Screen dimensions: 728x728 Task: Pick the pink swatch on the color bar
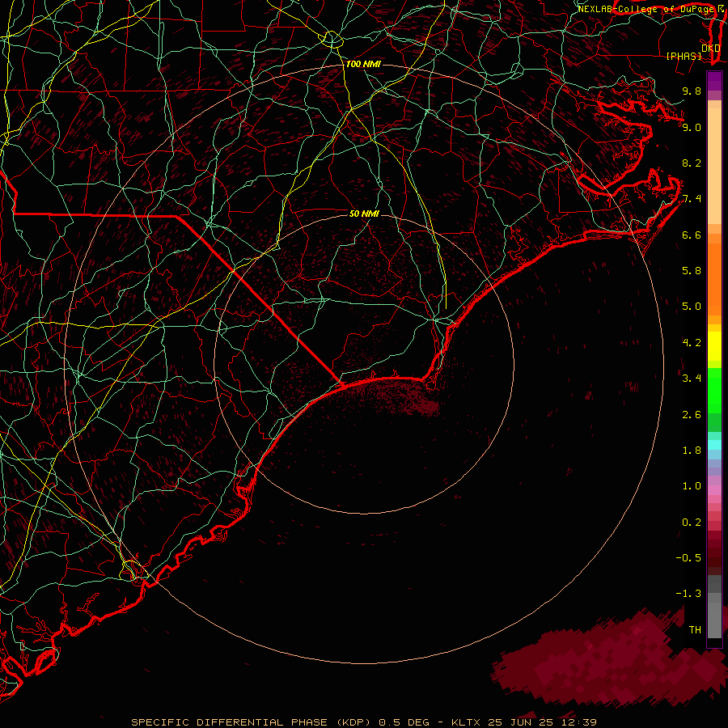point(714,490)
